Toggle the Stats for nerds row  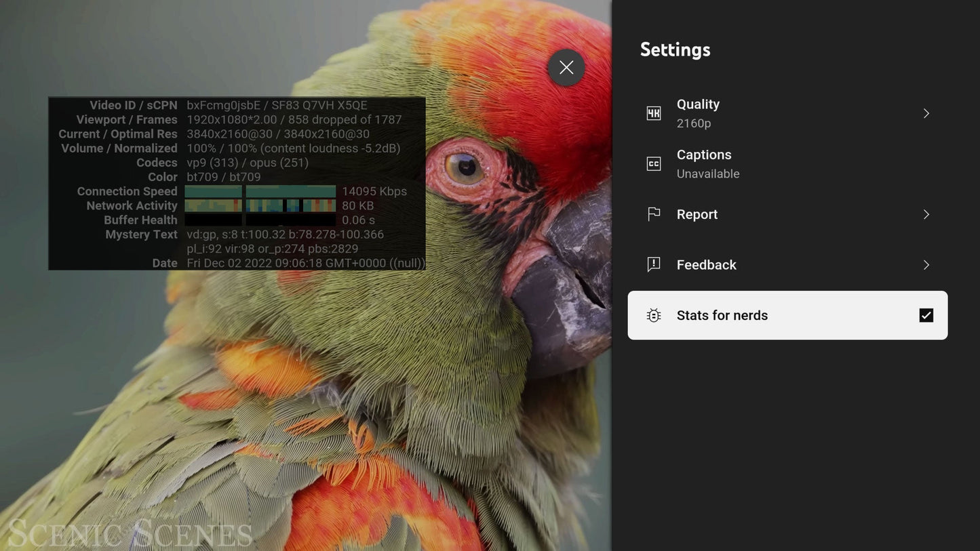click(787, 315)
